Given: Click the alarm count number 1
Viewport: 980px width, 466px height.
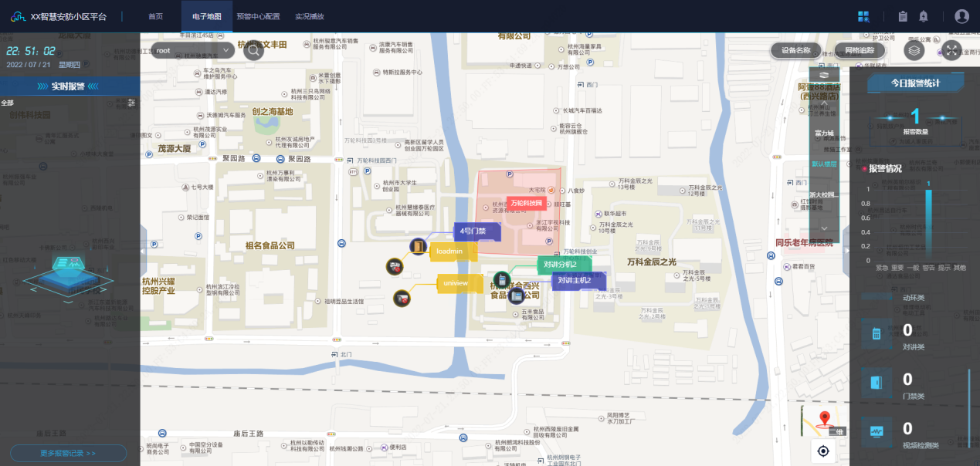Looking at the screenshot, I should [915, 117].
